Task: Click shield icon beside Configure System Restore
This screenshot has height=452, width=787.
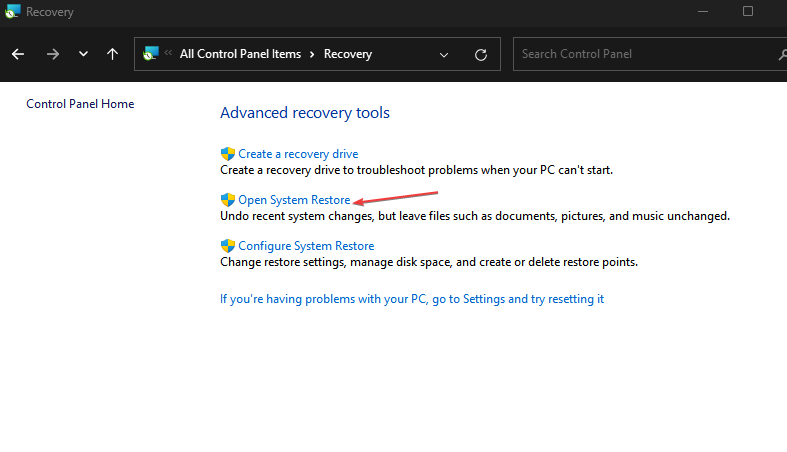Action: click(x=228, y=246)
